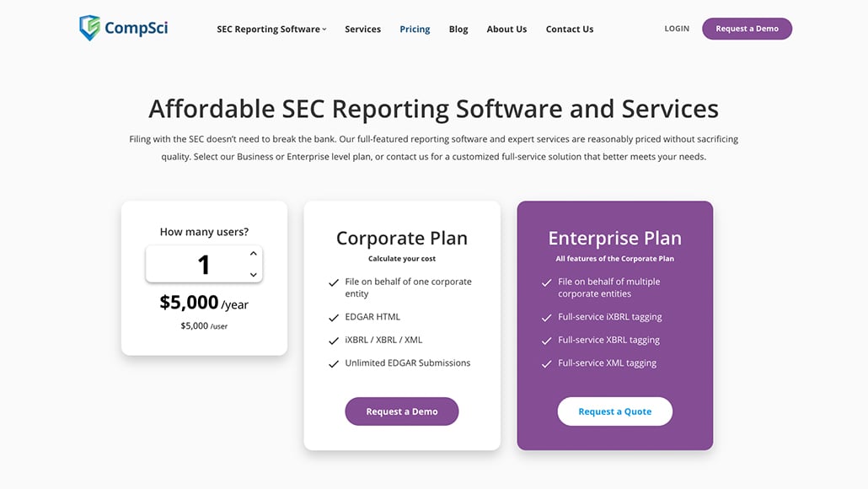The width and height of the screenshot is (868, 489).
Task: Click the user count input field
Action: (204, 262)
